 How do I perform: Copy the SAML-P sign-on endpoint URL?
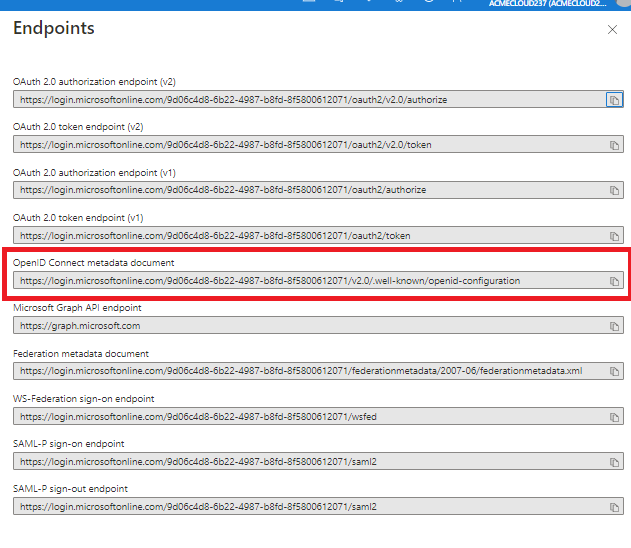tap(614, 461)
